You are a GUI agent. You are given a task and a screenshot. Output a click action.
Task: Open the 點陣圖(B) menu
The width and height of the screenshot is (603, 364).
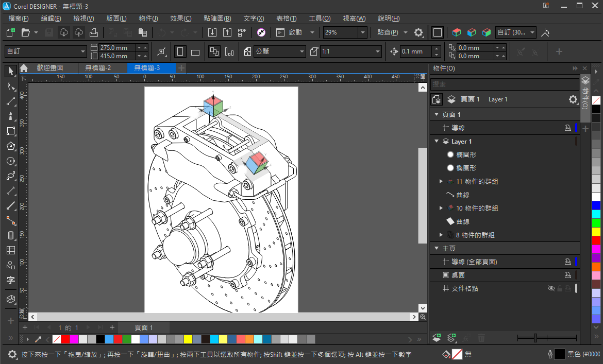click(217, 19)
